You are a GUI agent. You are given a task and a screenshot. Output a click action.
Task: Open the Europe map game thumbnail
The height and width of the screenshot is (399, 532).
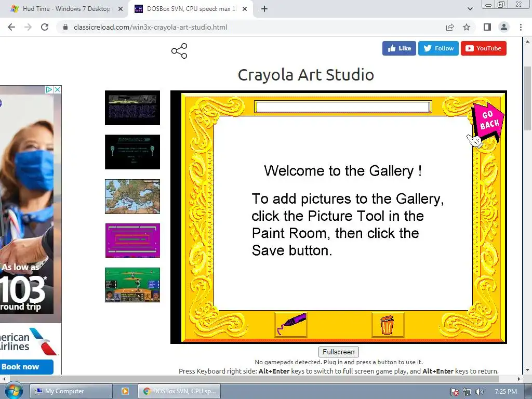[x=132, y=196]
